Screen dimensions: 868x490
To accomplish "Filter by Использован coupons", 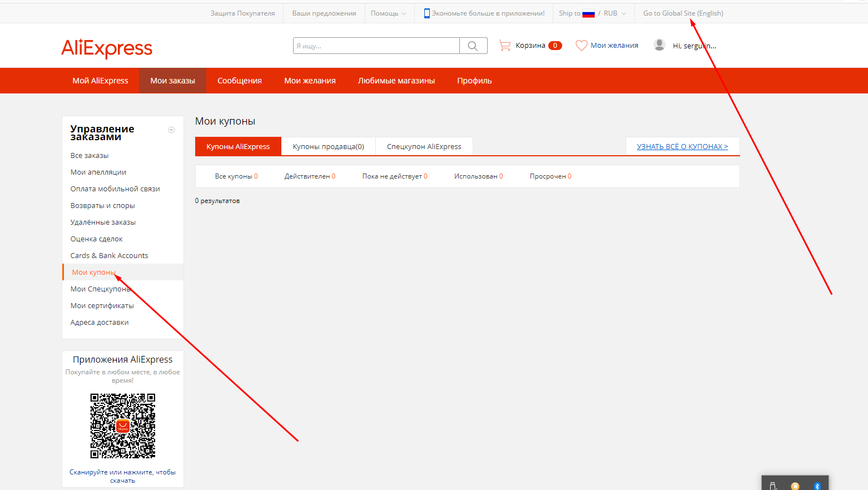I will (478, 176).
